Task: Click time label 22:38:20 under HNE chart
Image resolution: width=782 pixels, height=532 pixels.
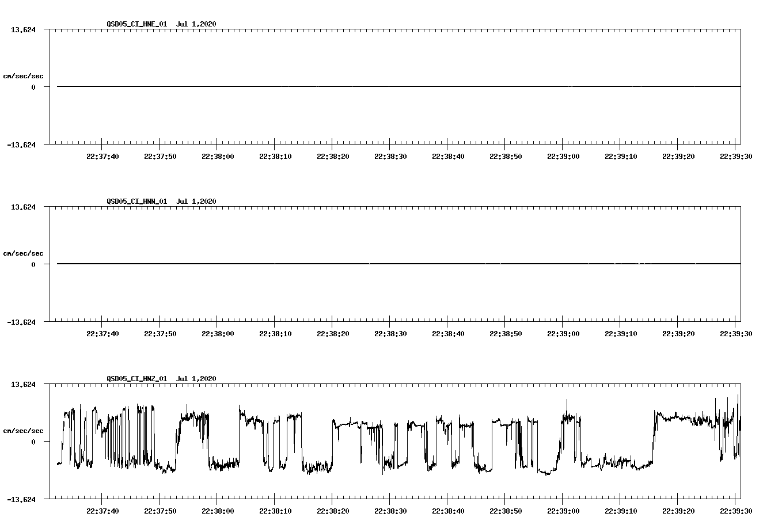Action: [333, 156]
